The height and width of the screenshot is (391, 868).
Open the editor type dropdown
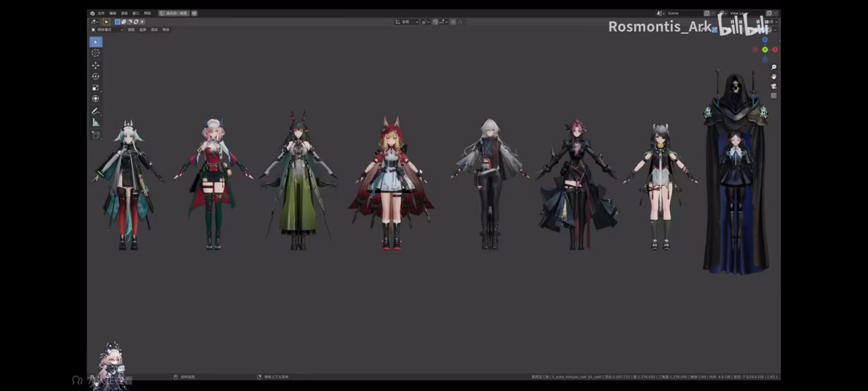(95, 22)
